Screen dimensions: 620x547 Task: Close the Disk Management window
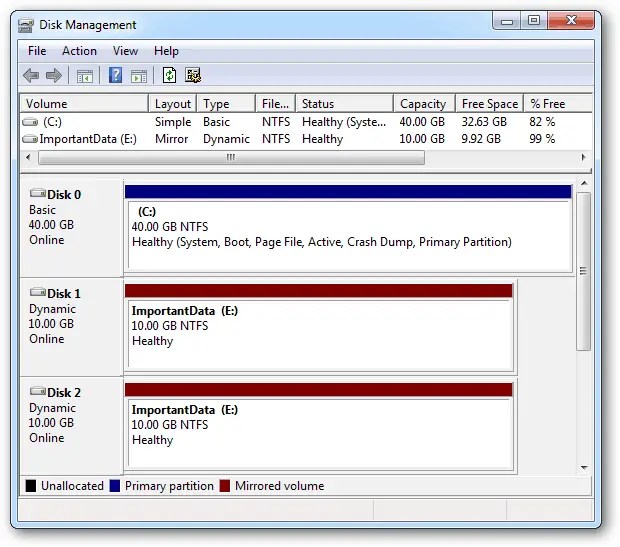pos(571,21)
